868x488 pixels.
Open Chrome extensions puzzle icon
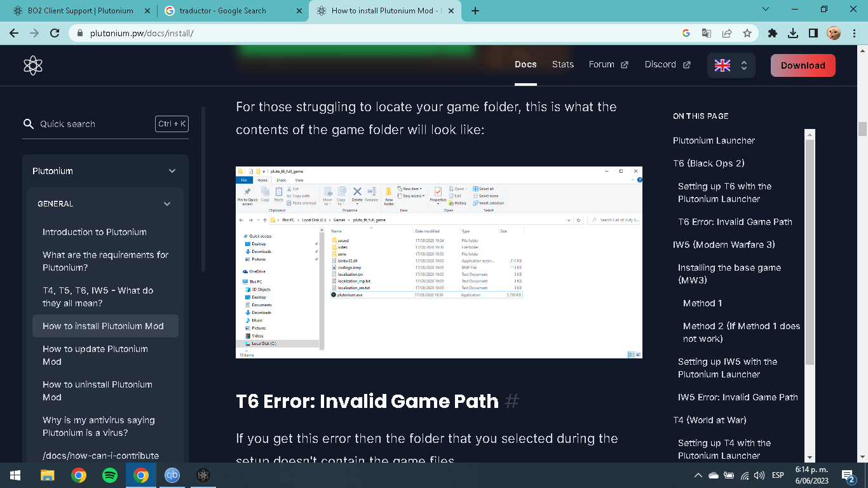point(773,33)
